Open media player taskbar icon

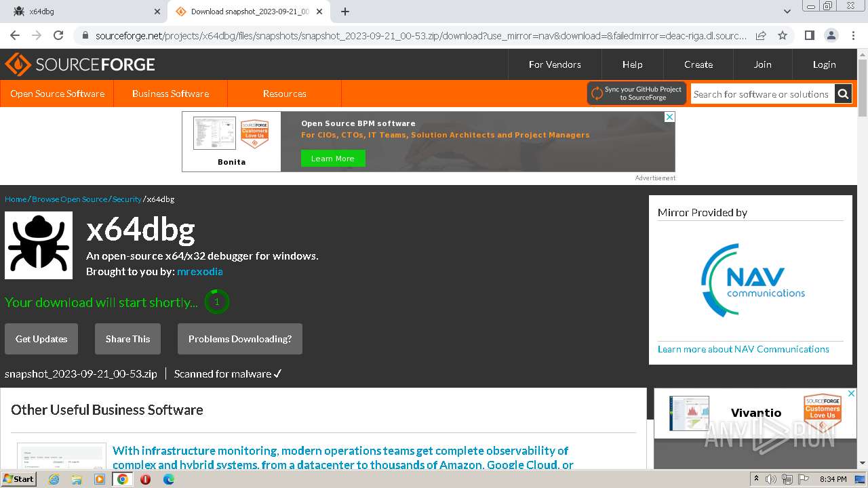[x=100, y=479]
